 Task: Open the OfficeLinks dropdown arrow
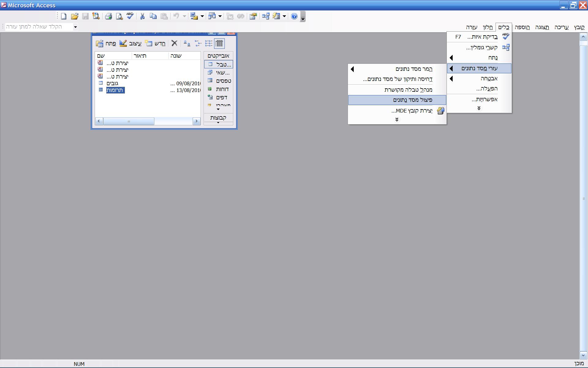pyautogui.click(x=202, y=16)
